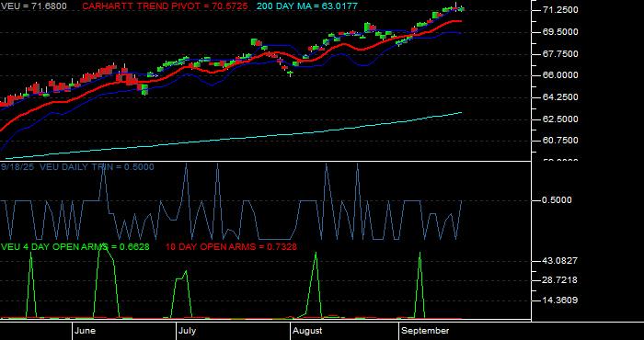Select the VEU = 71.6800 price label

tap(34, 6)
